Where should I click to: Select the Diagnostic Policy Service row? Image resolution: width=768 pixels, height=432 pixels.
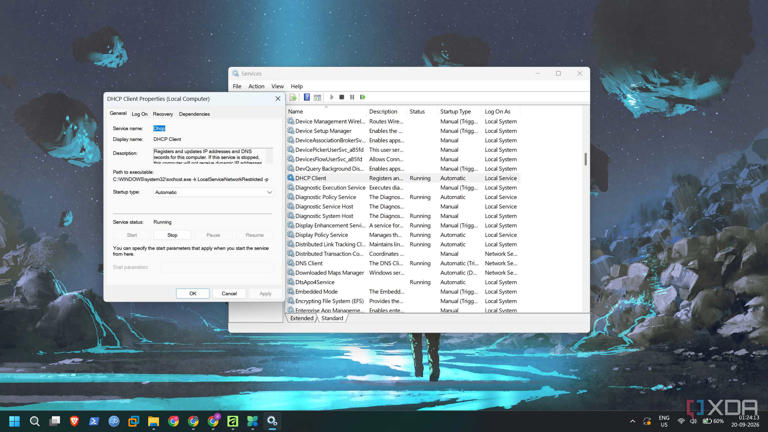tap(403, 197)
